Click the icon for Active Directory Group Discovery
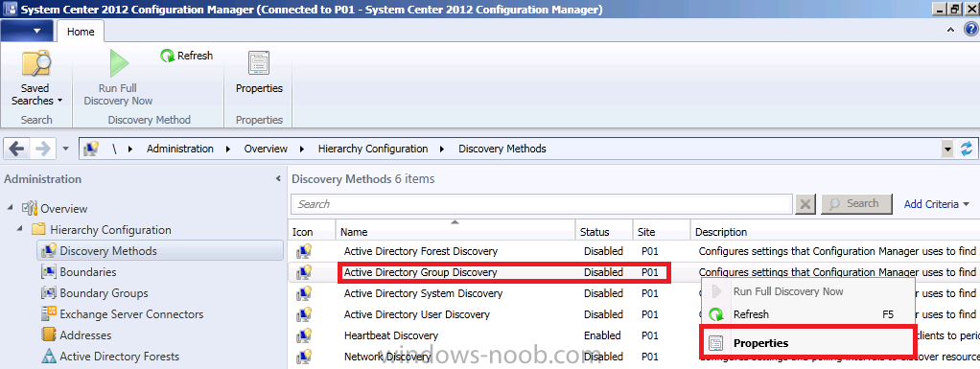This screenshot has height=369, width=980. 304,272
